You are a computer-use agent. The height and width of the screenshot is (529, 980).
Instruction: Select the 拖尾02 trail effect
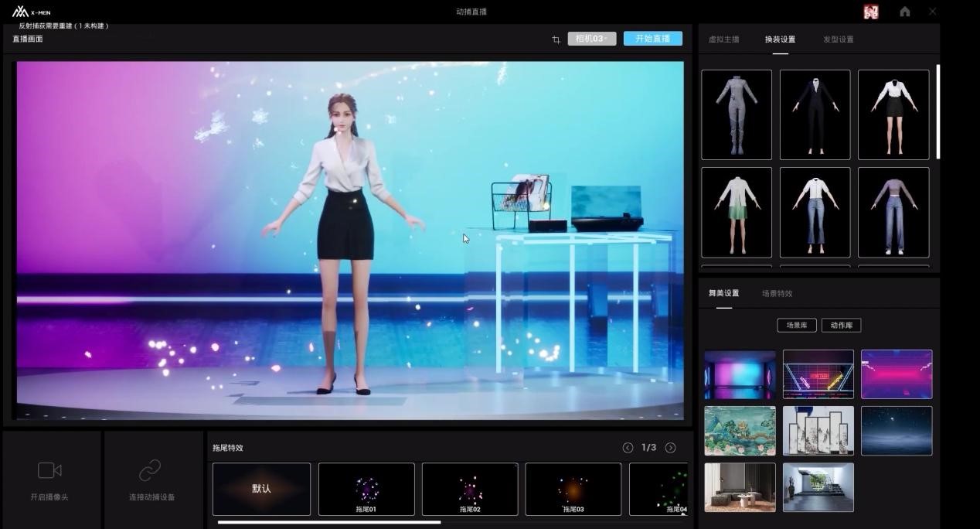point(470,489)
